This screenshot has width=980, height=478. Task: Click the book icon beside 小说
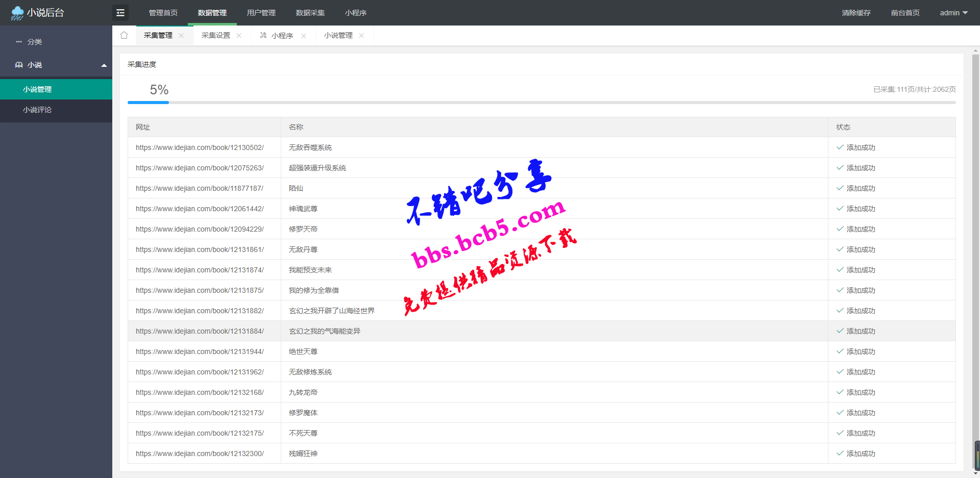pos(19,65)
